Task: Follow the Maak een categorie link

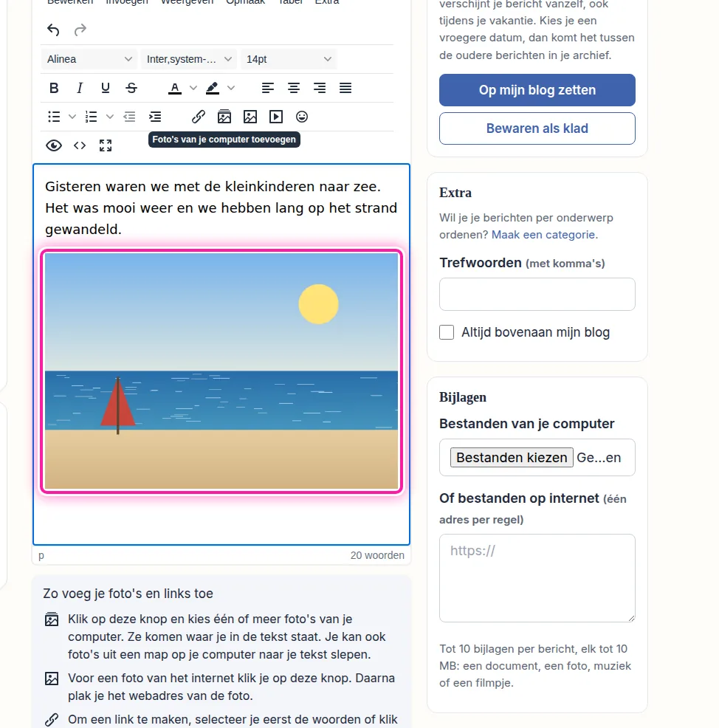Action: click(545, 235)
